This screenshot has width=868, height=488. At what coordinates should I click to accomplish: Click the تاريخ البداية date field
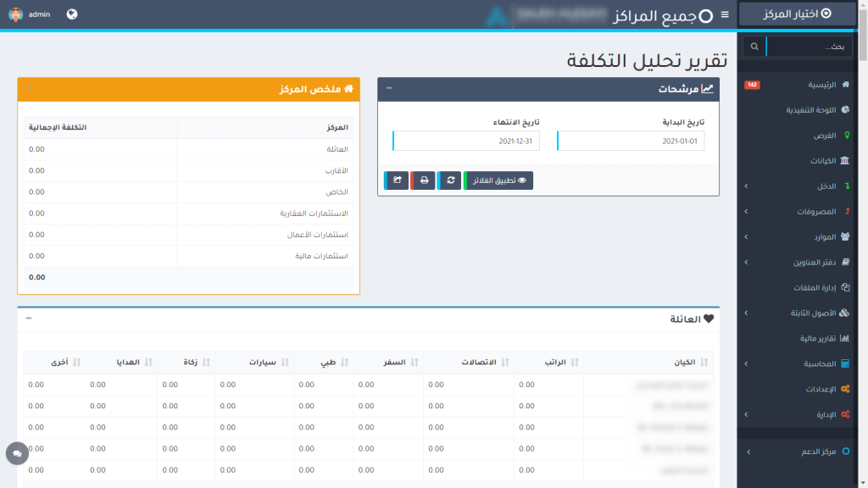632,141
